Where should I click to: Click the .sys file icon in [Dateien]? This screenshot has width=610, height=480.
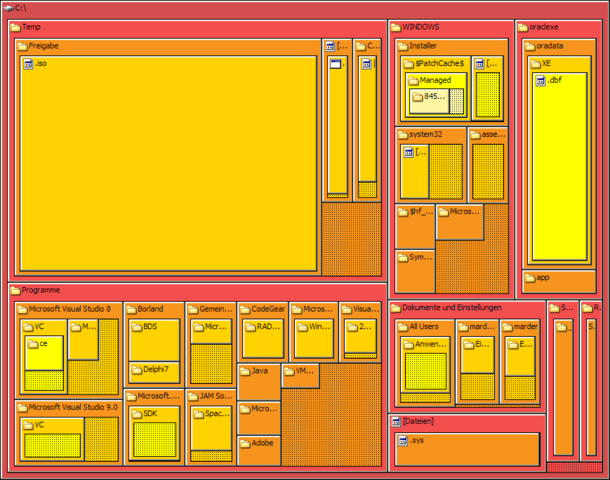[403, 440]
